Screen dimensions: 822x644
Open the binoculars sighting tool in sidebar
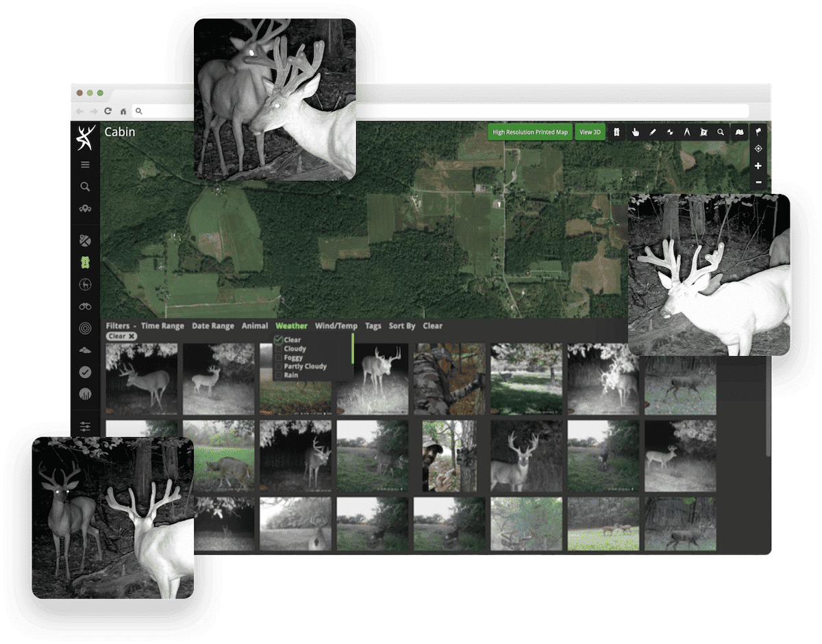click(x=85, y=306)
